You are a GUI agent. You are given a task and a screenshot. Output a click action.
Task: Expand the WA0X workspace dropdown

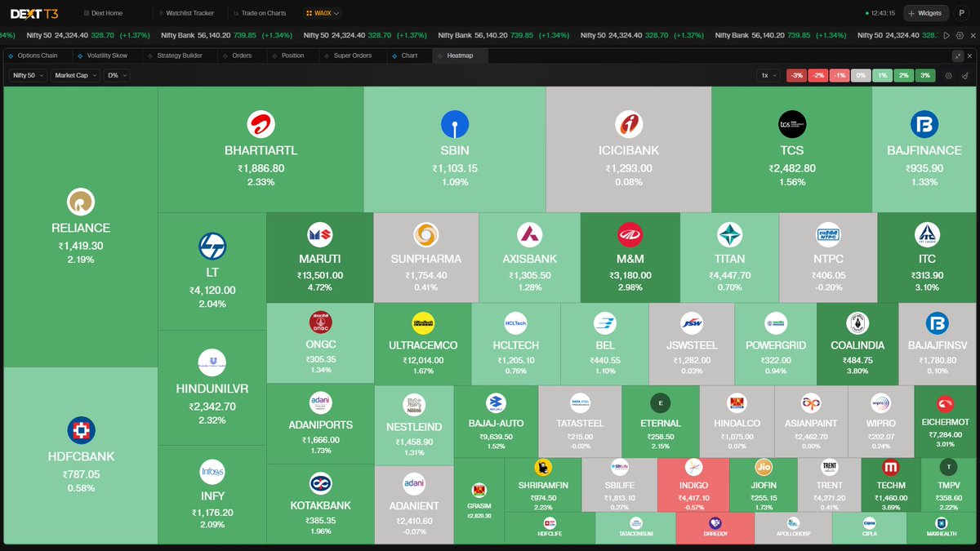[323, 13]
